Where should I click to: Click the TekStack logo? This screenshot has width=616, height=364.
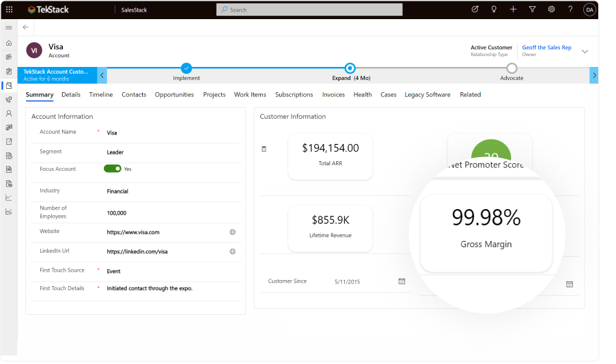[x=48, y=10]
